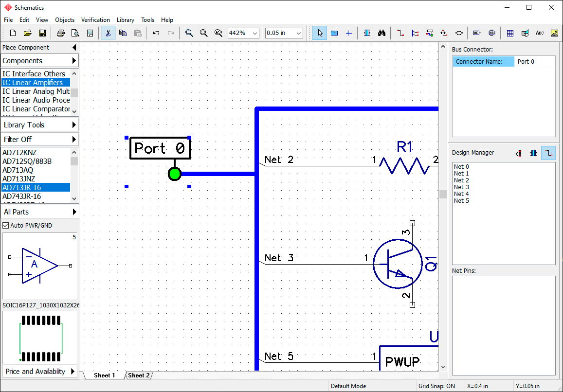Expand the Library Tools menu
The width and height of the screenshot is (563, 392).
[x=39, y=125]
